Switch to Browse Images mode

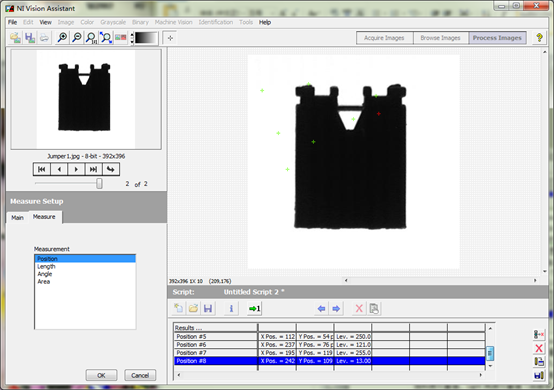coord(441,38)
